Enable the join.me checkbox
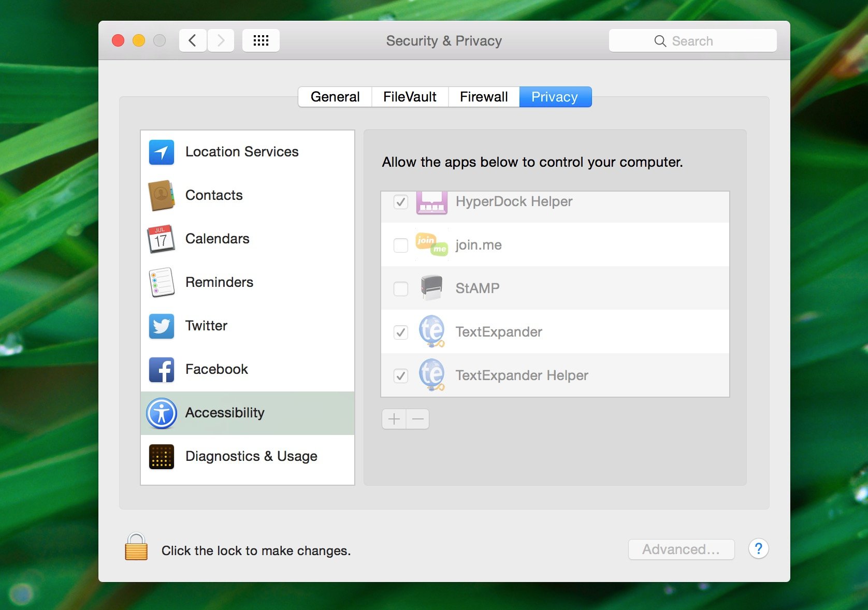 pos(401,245)
